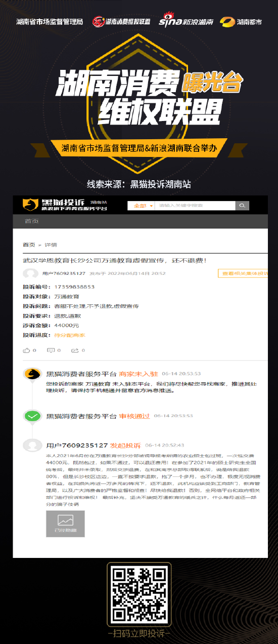Click the timestamp 06-14 20:52:43
278x644 pixels.
tap(165, 446)
